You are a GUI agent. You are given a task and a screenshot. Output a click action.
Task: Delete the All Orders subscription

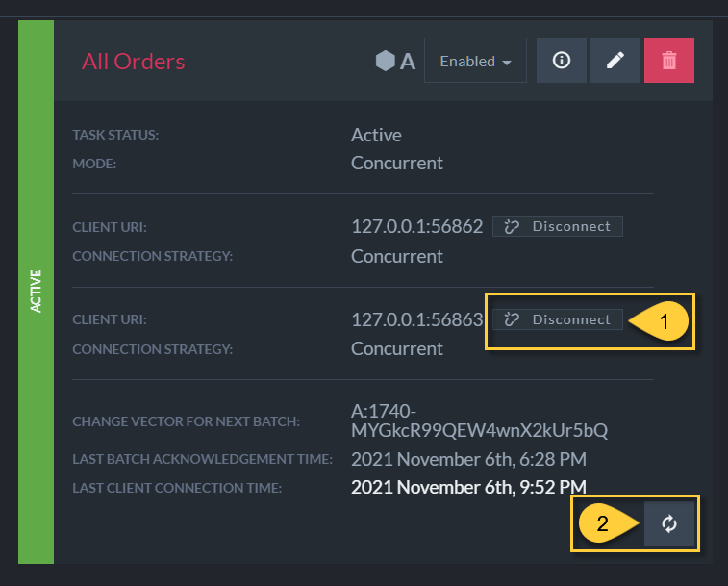pos(669,61)
